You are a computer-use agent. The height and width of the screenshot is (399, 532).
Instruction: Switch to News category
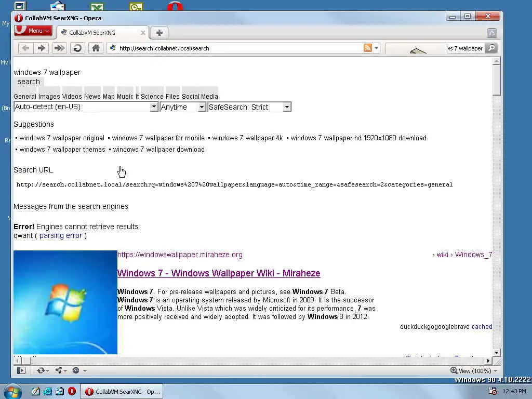(x=92, y=96)
